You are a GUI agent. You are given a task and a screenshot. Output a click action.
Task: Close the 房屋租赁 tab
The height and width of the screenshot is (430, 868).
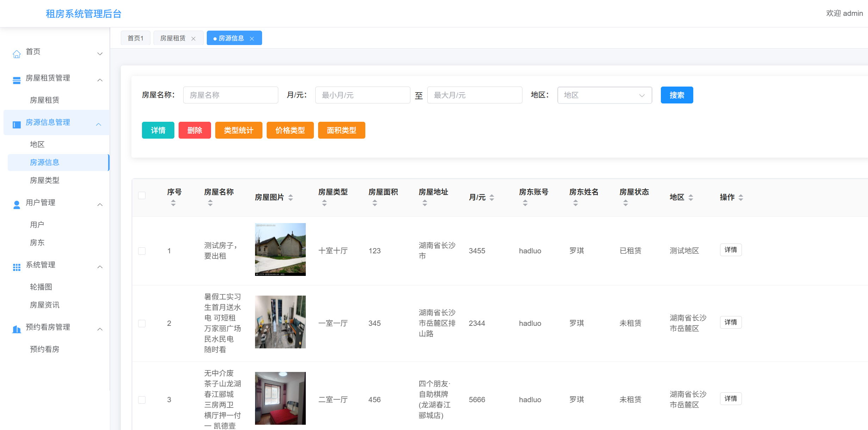pos(193,39)
